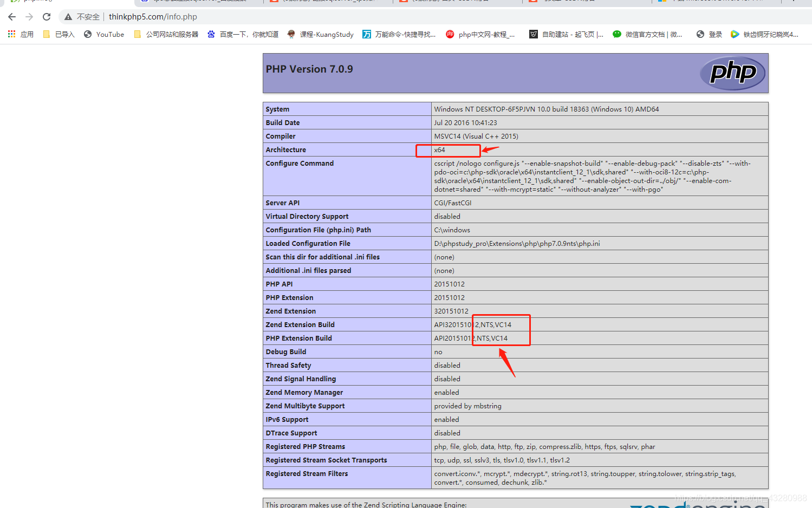Open the 课程-KuangStudy bookmark
The height and width of the screenshot is (508, 812).
pos(320,34)
